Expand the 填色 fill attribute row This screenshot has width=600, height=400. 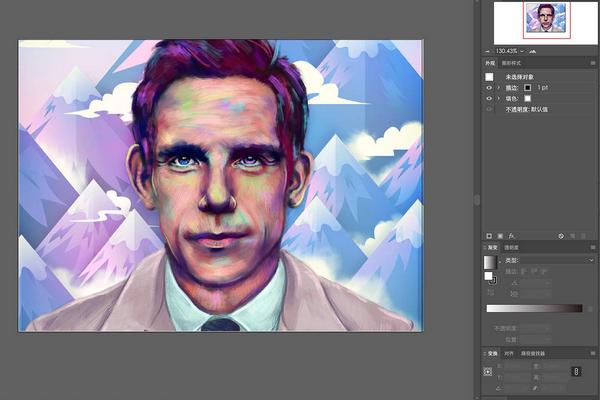click(x=498, y=98)
